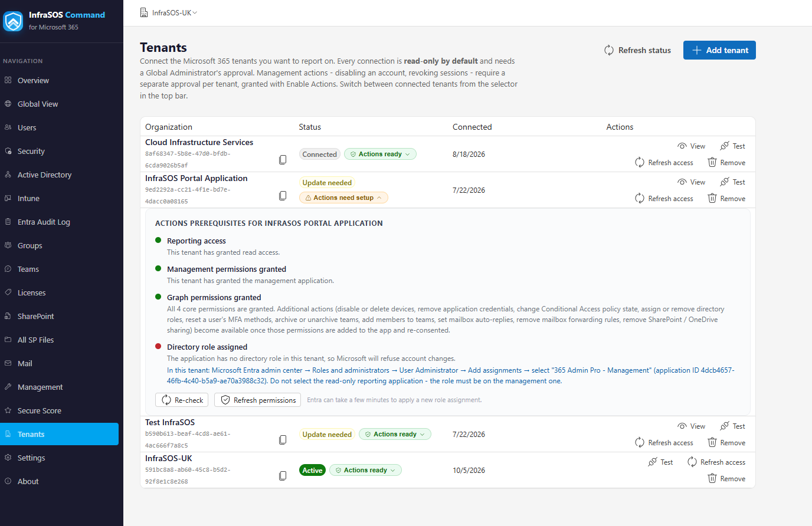Refresh access for Cloud Infrastructure Services
Screen dimensions: 812x526
tap(664, 163)
